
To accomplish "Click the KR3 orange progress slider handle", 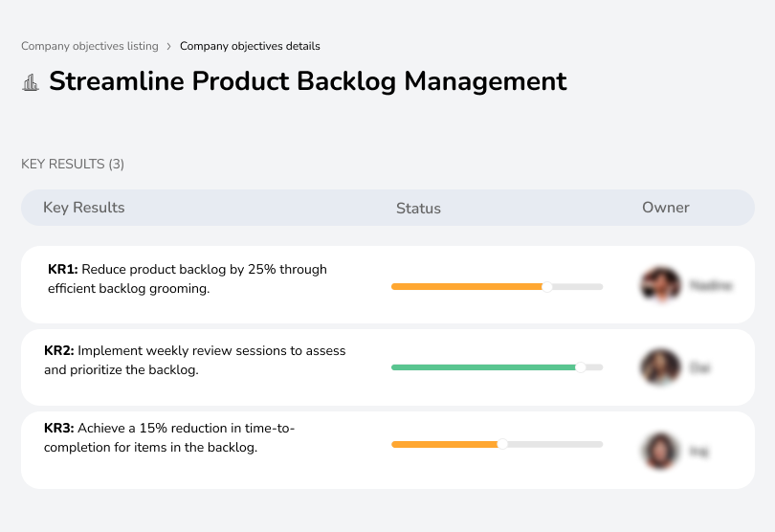I will tap(502, 444).
